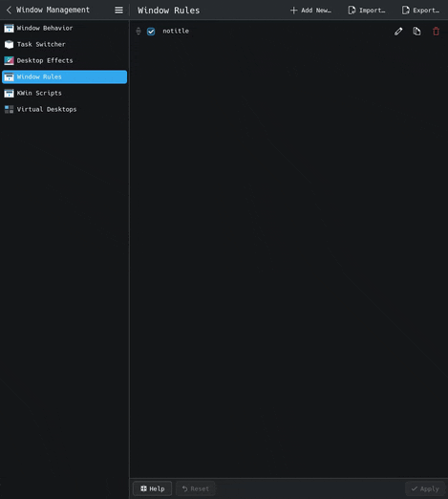
Task: Open the Window Behavior settings page
Action: (x=64, y=29)
